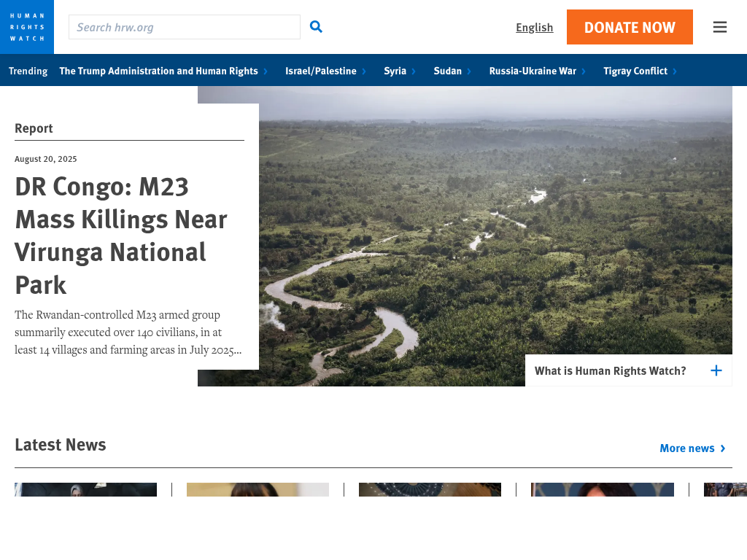This screenshot has width=747, height=560.
Task: Expand What is Human Rights Watch panel
Action: 628,370
